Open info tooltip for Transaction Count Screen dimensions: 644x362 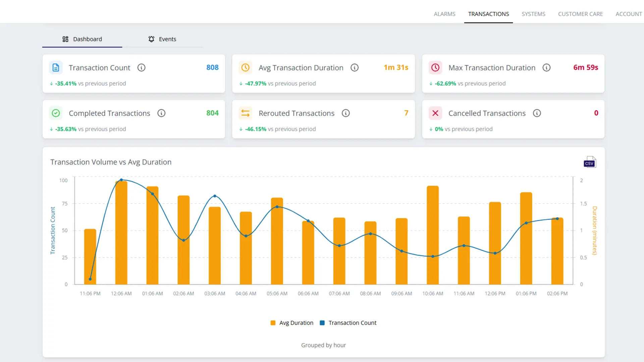[142, 68]
